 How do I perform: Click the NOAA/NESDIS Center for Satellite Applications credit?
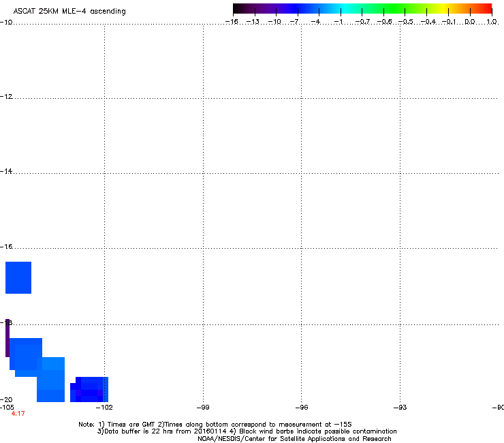(294, 439)
